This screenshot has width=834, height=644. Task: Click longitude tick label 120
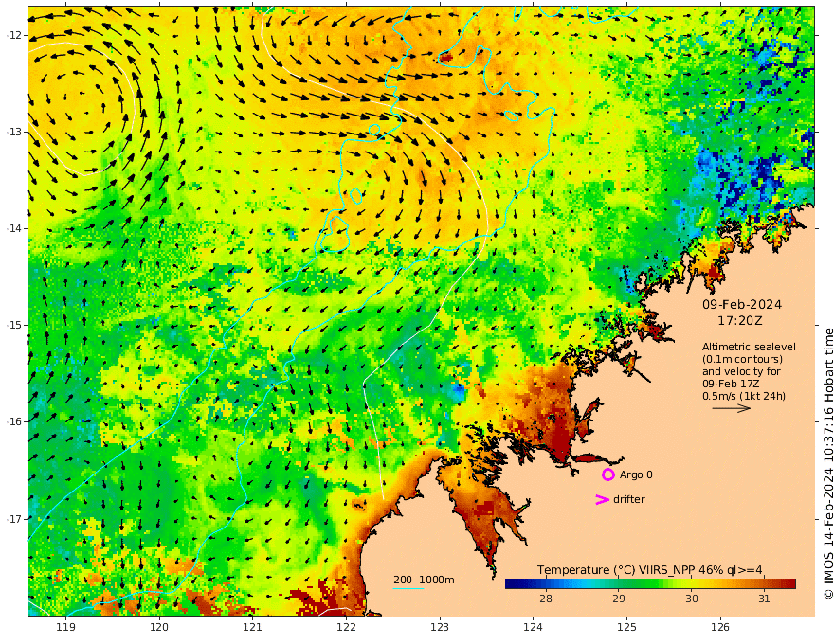(x=159, y=627)
